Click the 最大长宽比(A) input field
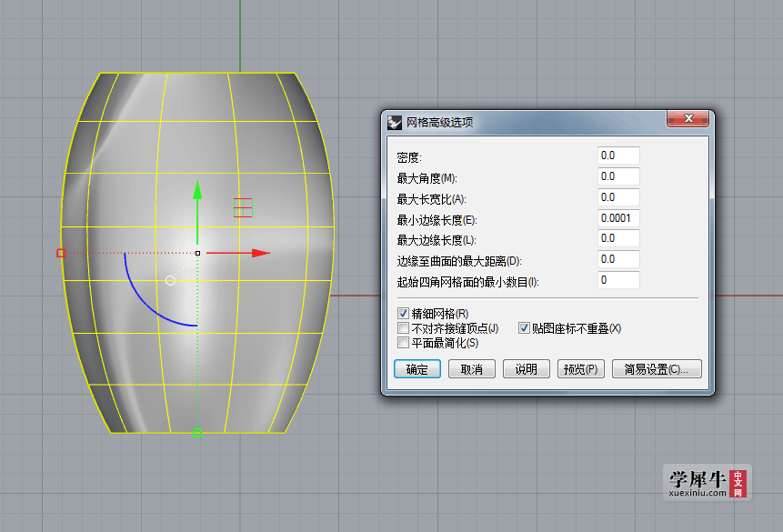Image resolution: width=783 pixels, height=532 pixels. pyautogui.click(x=618, y=197)
